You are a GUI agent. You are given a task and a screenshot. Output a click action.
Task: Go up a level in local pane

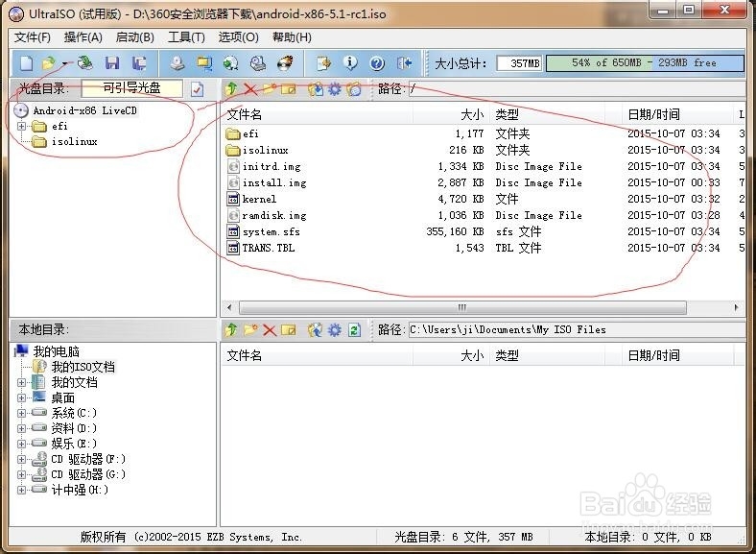tap(231, 330)
